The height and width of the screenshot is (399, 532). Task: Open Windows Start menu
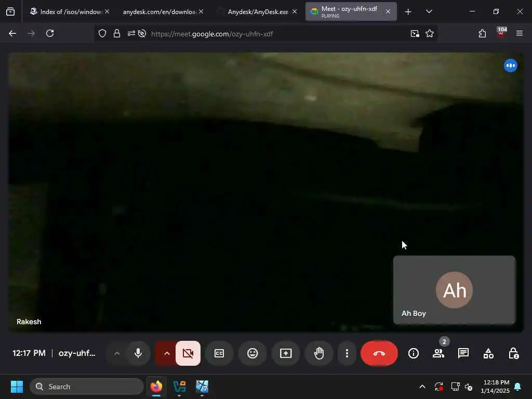(17, 387)
